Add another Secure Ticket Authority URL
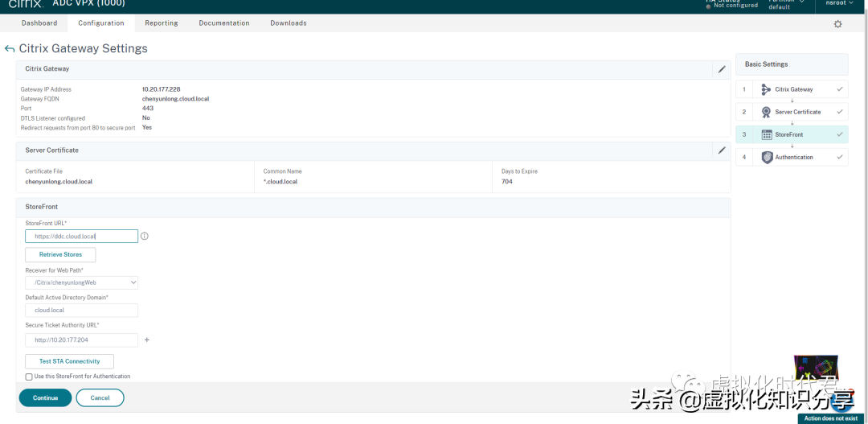 point(147,340)
